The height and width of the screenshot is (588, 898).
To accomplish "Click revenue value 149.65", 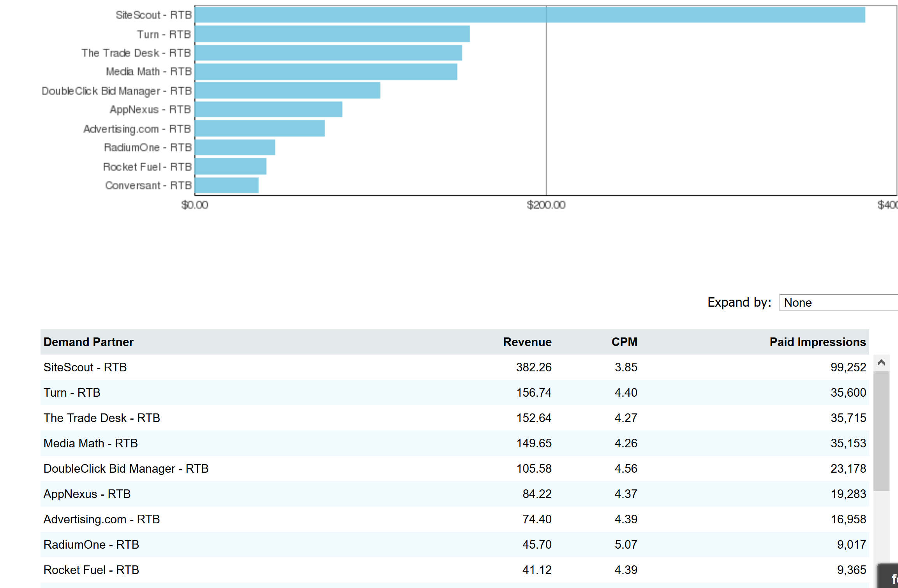I will [x=534, y=443].
